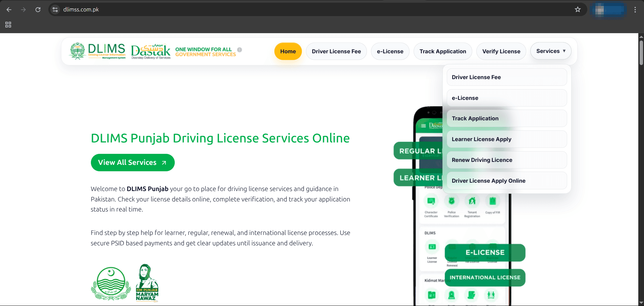644x306 pixels.
Task: Choose Track Application from Services dropdown
Action: pyautogui.click(x=507, y=118)
